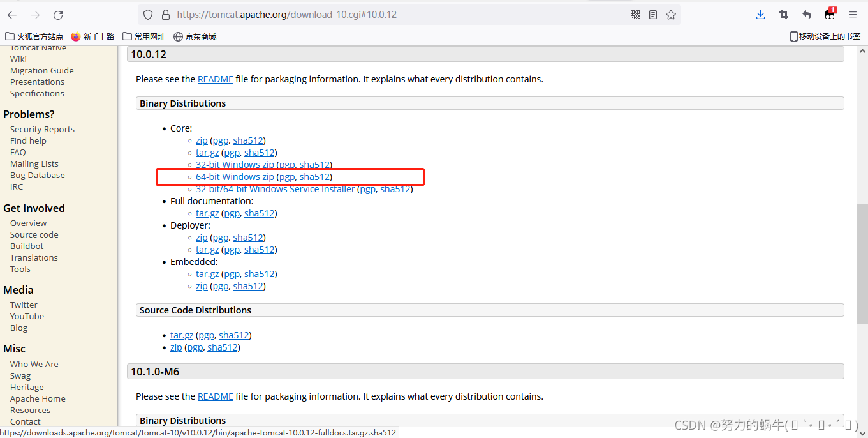Open sha512 for Full documentation tar.gz
Viewport: 868px width, 438px height.
(259, 213)
